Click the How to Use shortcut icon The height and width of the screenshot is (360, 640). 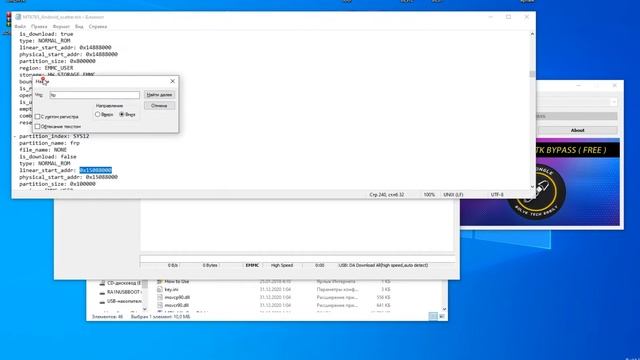pyautogui.click(x=160, y=282)
